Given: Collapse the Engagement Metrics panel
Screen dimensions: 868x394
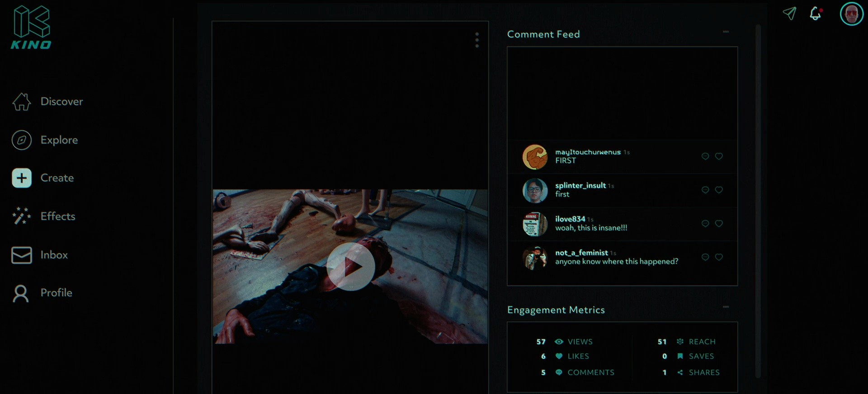Looking at the screenshot, I should click(726, 307).
